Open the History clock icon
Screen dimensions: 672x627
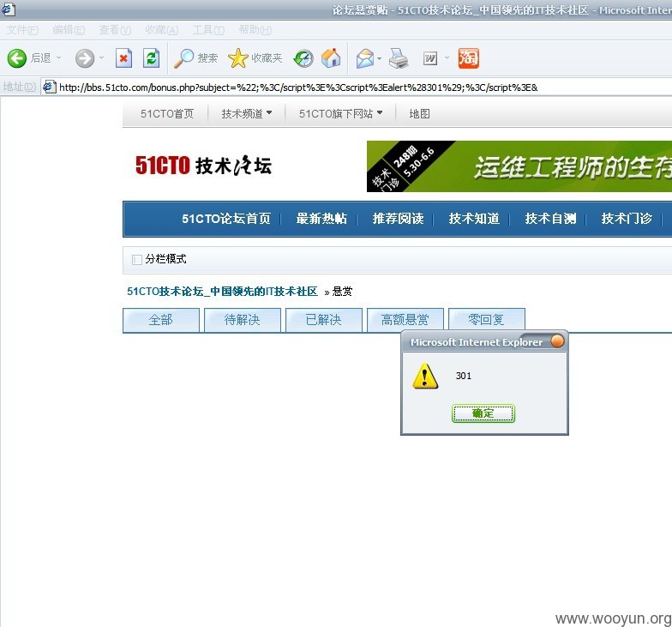pyautogui.click(x=303, y=58)
